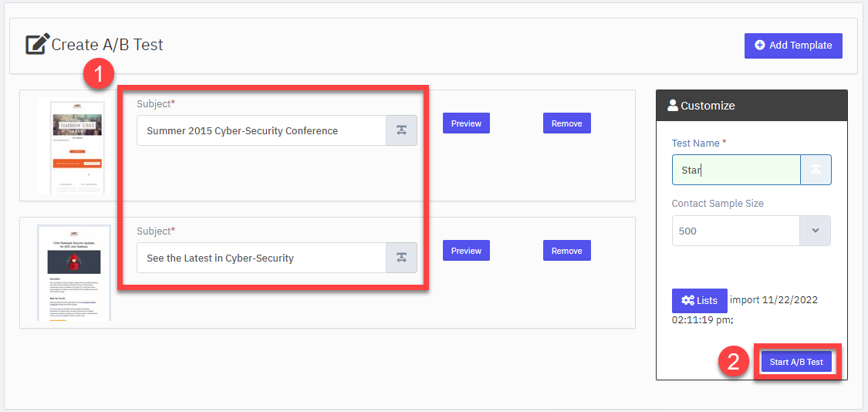Open the roadshow series email thumbnail
The width and height of the screenshot is (868, 412).
click(70, 146)
